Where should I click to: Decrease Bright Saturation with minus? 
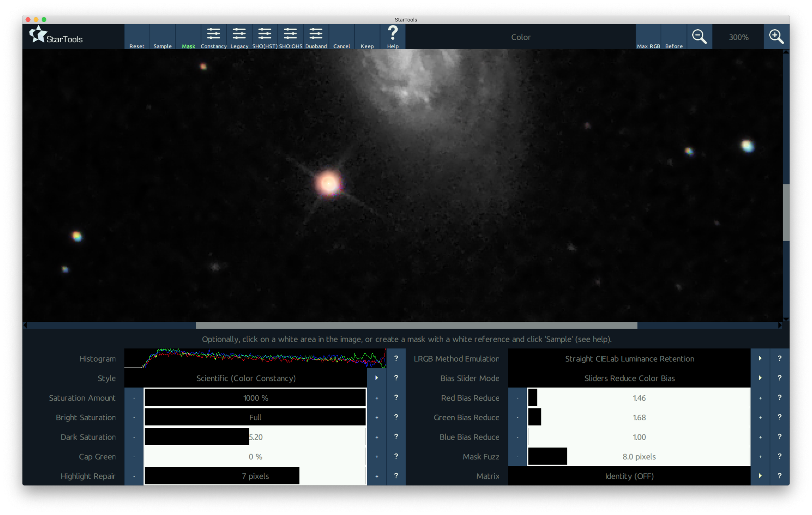pos(134,417)
